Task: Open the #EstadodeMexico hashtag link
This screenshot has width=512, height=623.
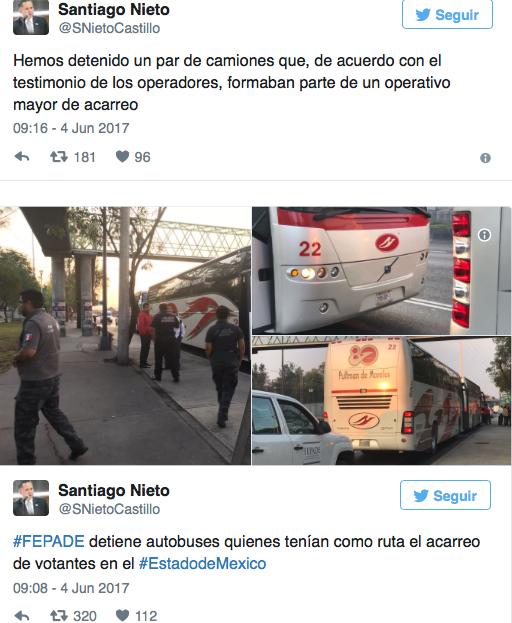Action: point(202,563)
